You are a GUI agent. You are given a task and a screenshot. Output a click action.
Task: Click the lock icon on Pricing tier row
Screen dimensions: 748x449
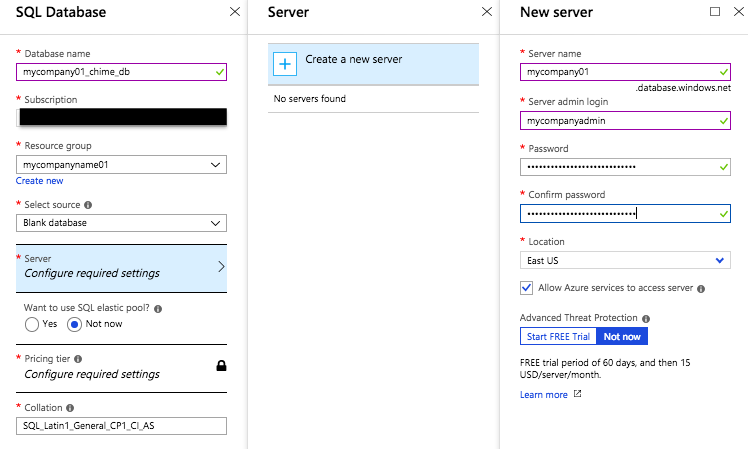221,365
